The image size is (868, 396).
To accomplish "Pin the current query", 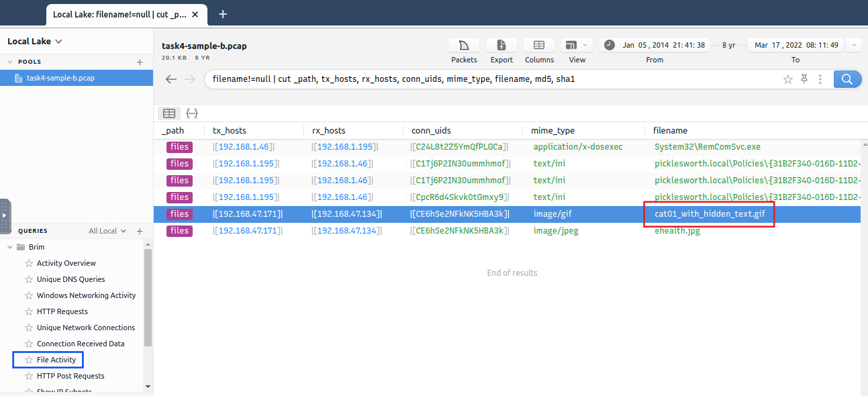I will click(804, 79).
